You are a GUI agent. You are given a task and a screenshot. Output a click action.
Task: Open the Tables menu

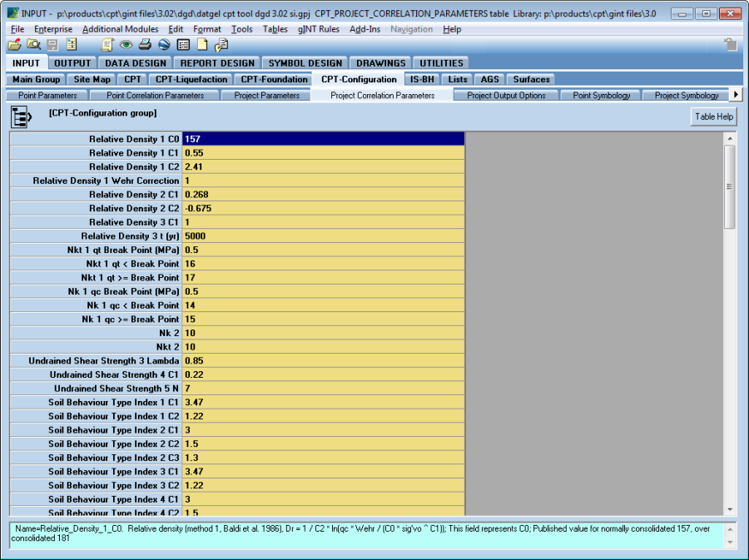pos(275,29)
